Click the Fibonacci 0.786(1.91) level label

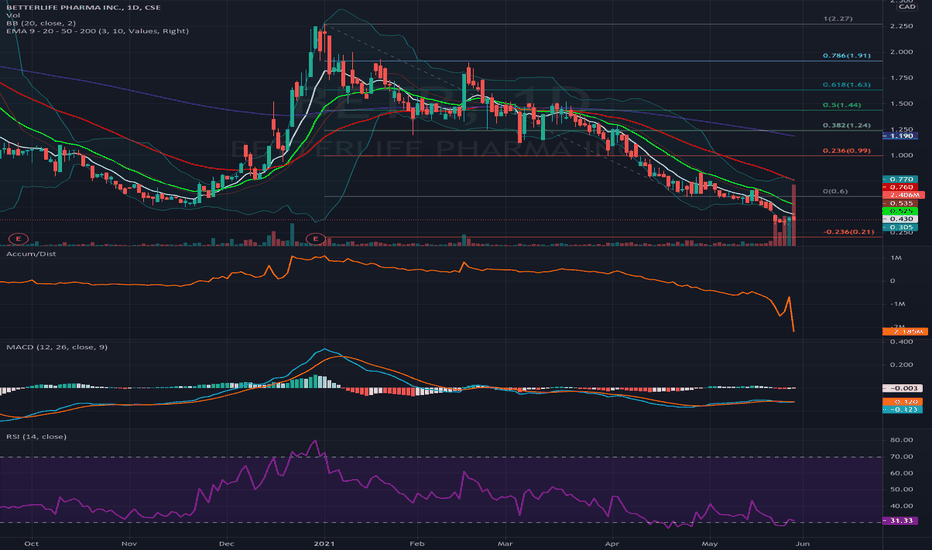(x=846, y=56)
